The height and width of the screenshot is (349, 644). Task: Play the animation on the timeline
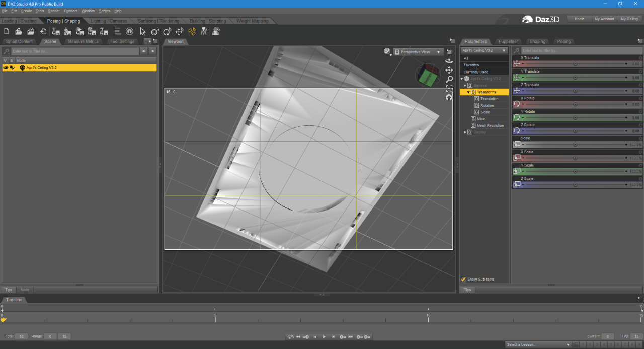[x=324, y=337]
